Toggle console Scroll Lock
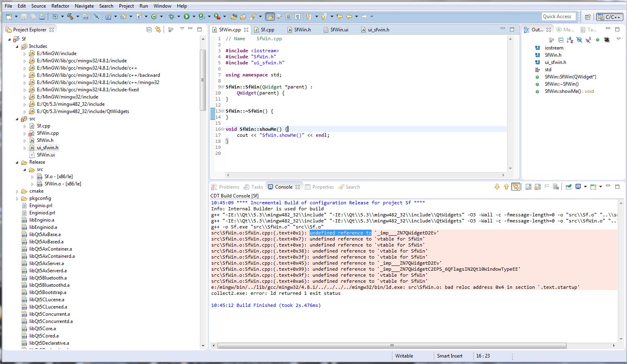Screen dimensions: 627x364 [537, 187]
